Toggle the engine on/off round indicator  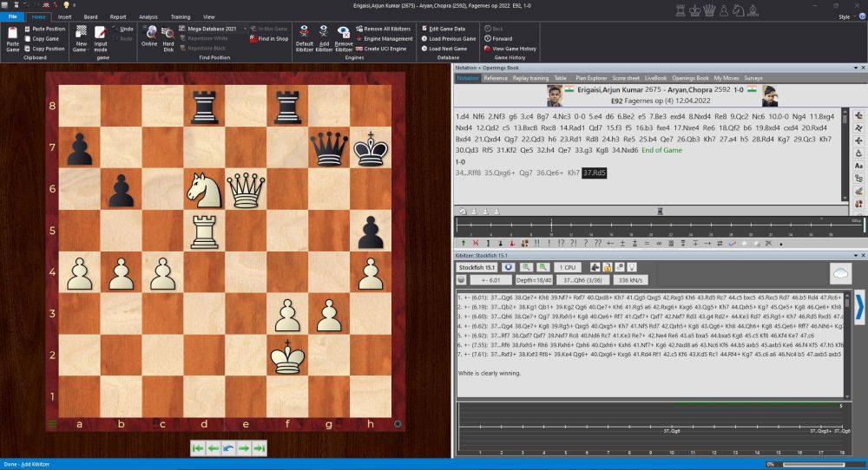point(462,280)
